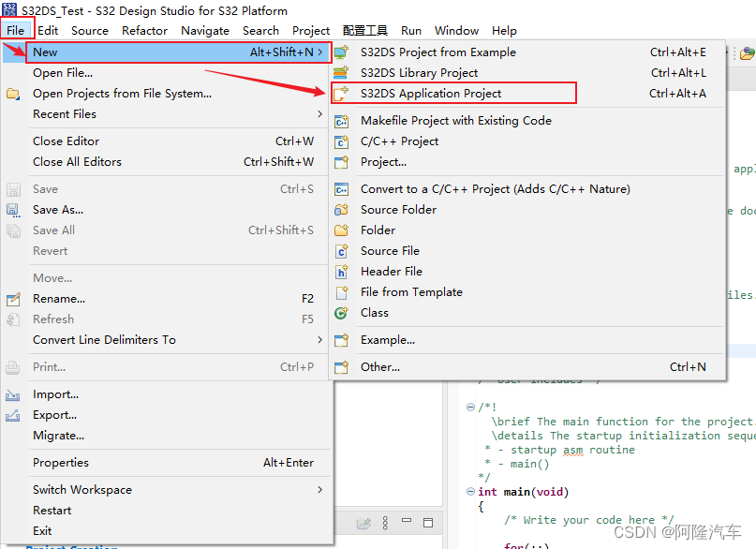This screenshot has height=549, width=756.
Task: Click the Example... wizard icon
Action: [341, 340]
